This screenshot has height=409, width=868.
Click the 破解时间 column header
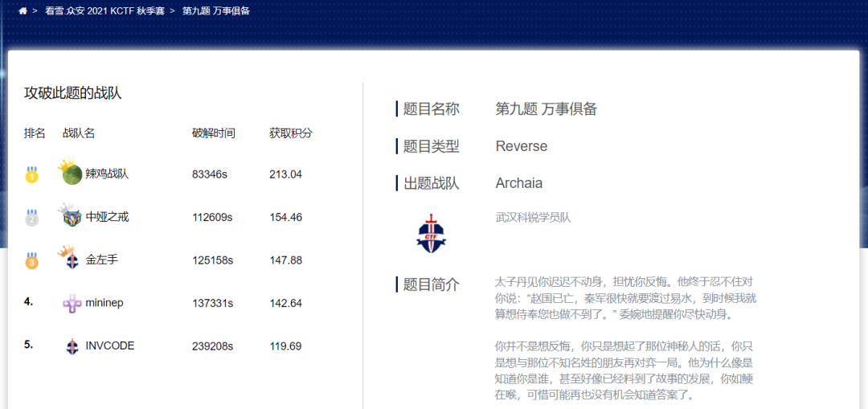(x=214, y=133)
